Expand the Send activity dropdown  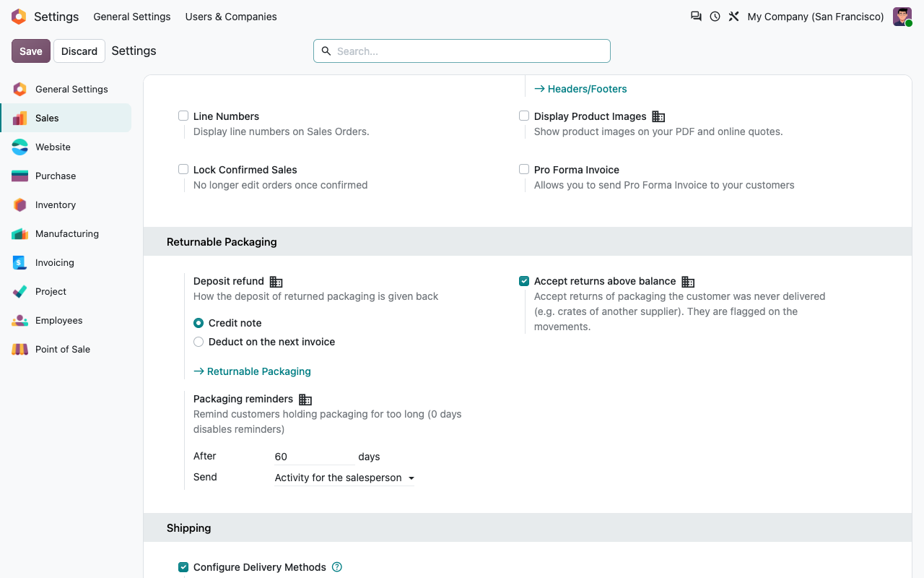344,478
